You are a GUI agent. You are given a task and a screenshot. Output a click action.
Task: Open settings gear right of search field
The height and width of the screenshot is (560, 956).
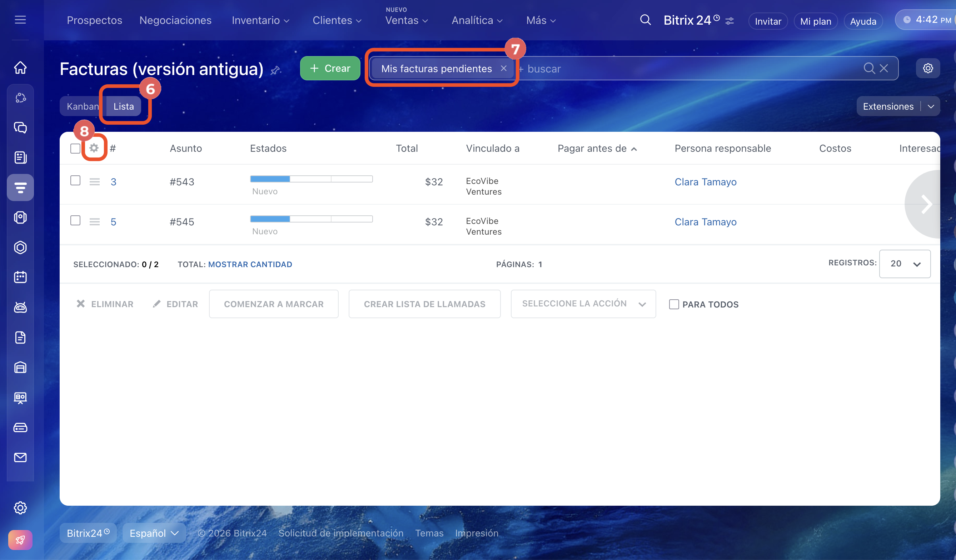tap(927, 69)
